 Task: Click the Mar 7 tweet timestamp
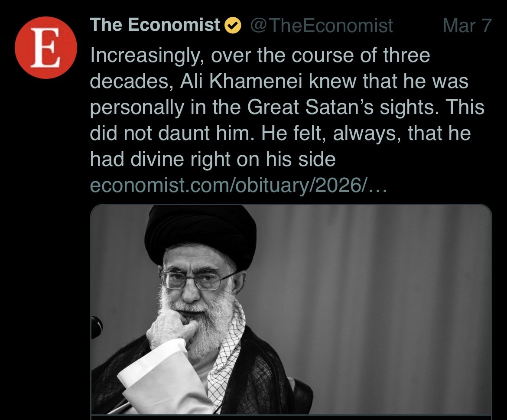[467, 26]
